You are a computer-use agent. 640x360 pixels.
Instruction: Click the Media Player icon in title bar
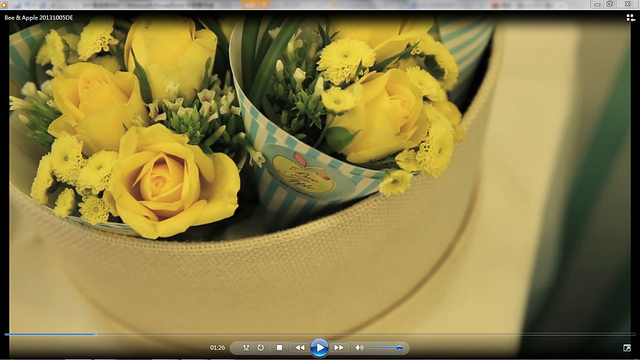click(x=4, y=4)
